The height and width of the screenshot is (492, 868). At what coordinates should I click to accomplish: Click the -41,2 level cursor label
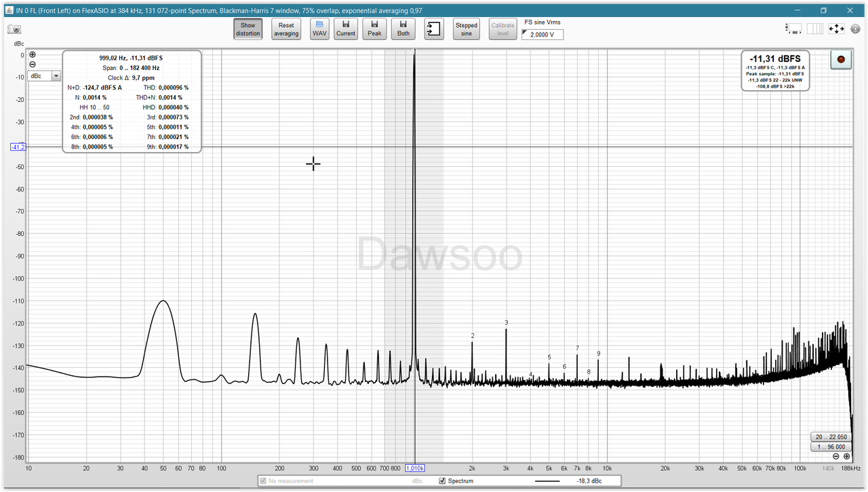coord(18,147)
